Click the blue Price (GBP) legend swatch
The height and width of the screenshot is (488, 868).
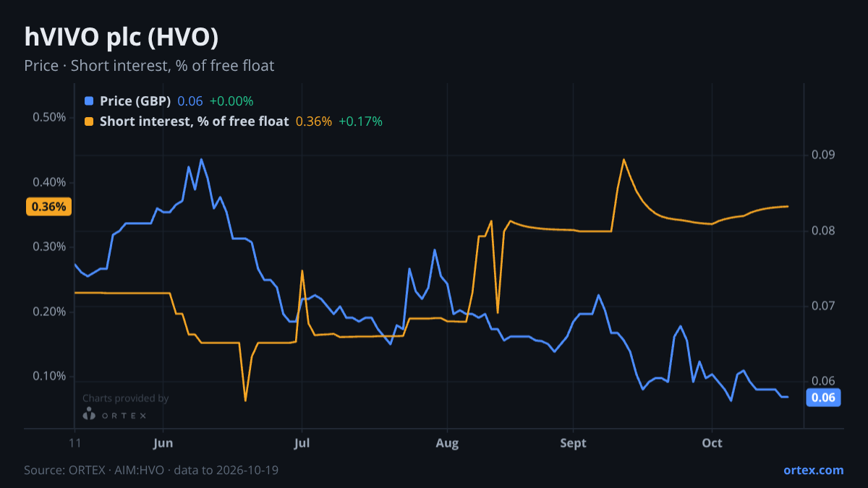89,101
